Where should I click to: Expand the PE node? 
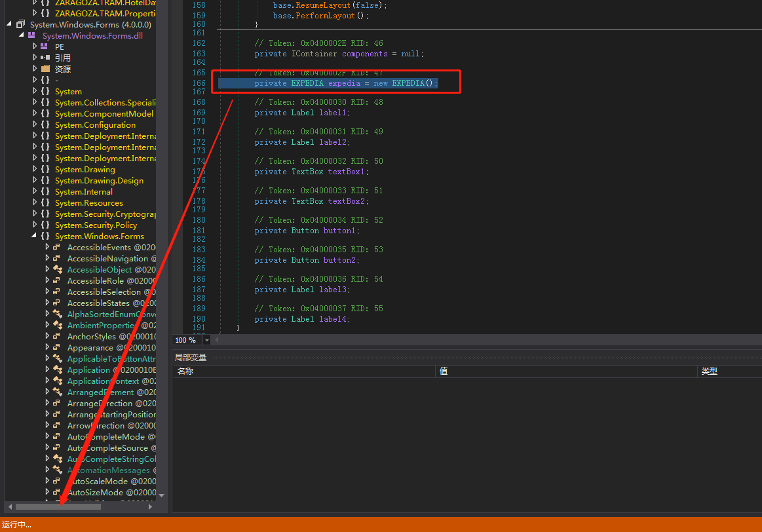(35, 46)
